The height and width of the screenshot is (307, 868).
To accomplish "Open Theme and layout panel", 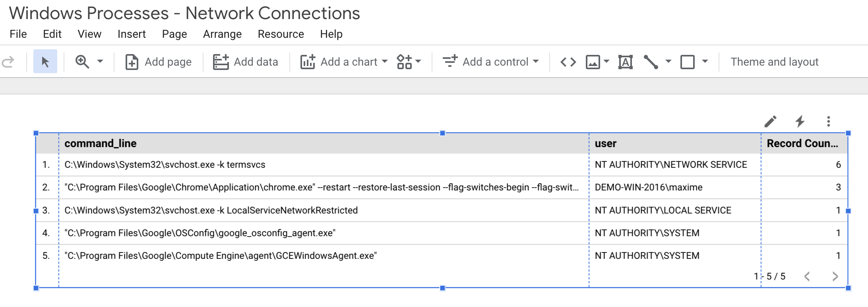I will point(774,62).
